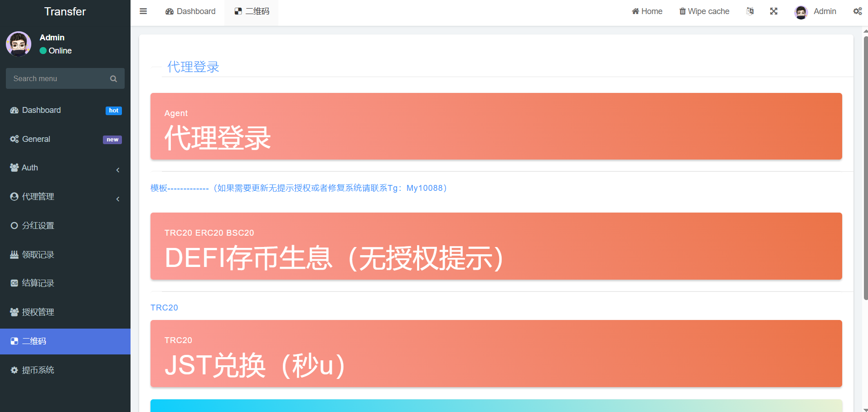Select 二维码 in the sidebar menu
Viewport: 868px width, 412px height.
[x=65, y=341]
